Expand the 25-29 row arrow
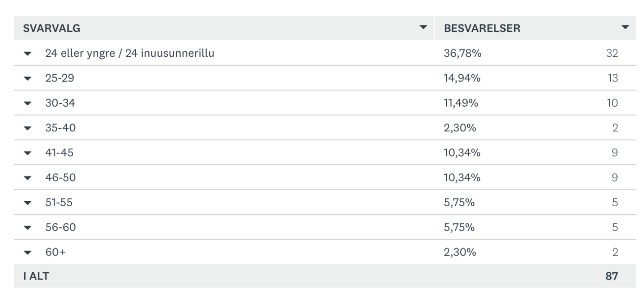This screenshot has height=302, width=644. click(28, 79)
